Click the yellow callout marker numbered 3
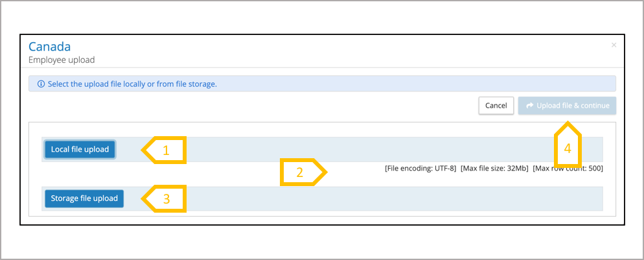The height and width of the screenshot is (260, 644). [165, 199]
